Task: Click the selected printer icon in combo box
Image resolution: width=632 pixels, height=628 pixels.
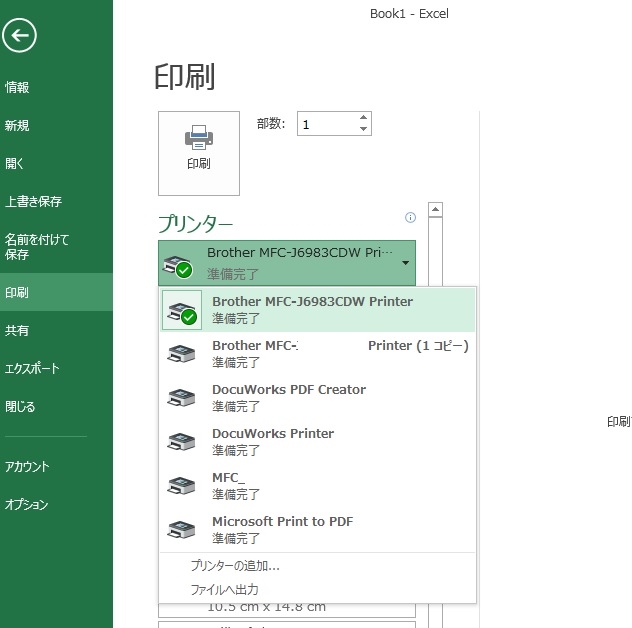Action: click(177, 266)
